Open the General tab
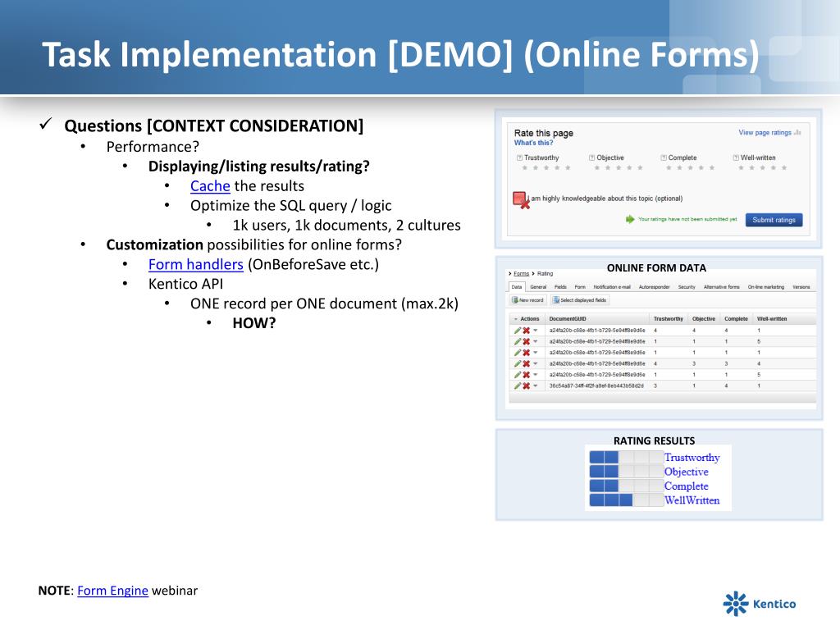This screenshot has height=630, width=840. point(538,287)
